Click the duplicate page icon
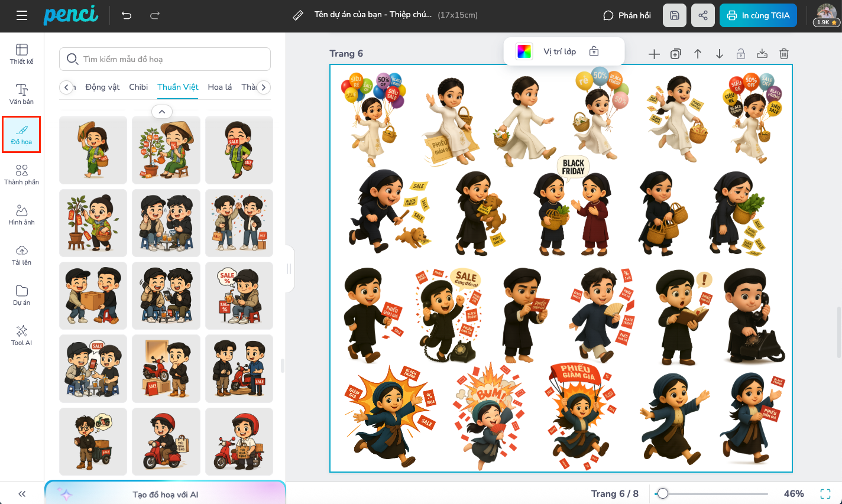 pos(676,54)
